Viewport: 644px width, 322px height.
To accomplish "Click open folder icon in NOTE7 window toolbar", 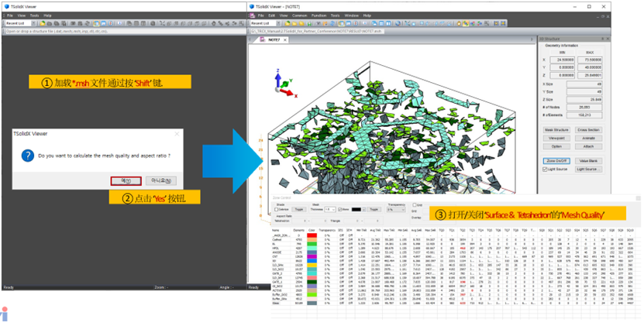I will [x=288, y=23].
